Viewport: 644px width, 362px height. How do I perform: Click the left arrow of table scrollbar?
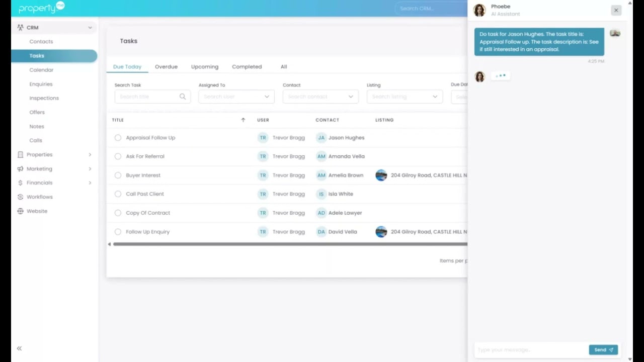(109, 244)
